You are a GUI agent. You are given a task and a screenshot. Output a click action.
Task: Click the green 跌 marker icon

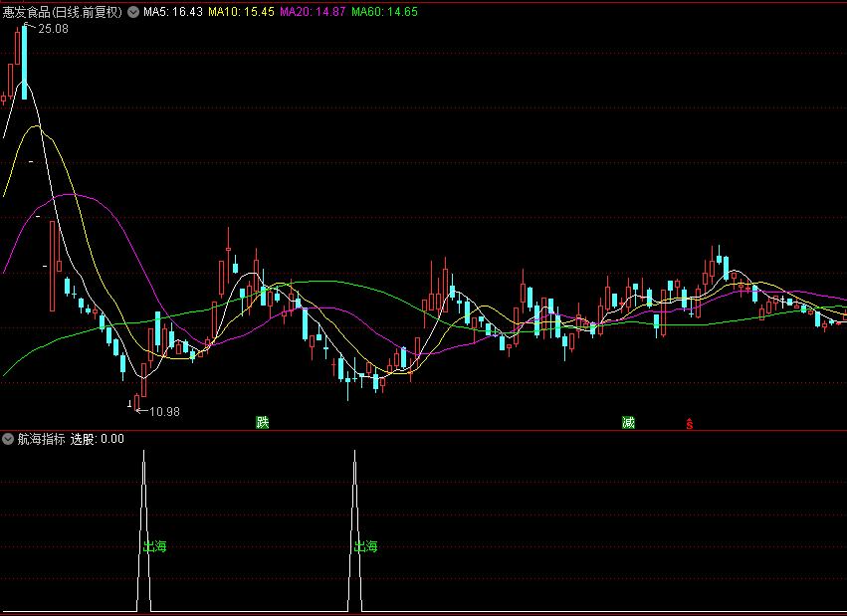point(263,423)
